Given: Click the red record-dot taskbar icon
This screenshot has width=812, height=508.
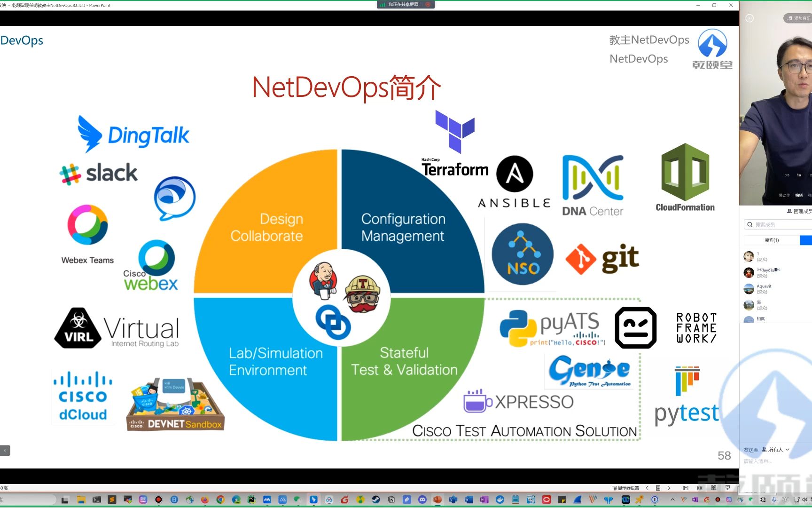Looking at the screenshot, I should [158, 500].
